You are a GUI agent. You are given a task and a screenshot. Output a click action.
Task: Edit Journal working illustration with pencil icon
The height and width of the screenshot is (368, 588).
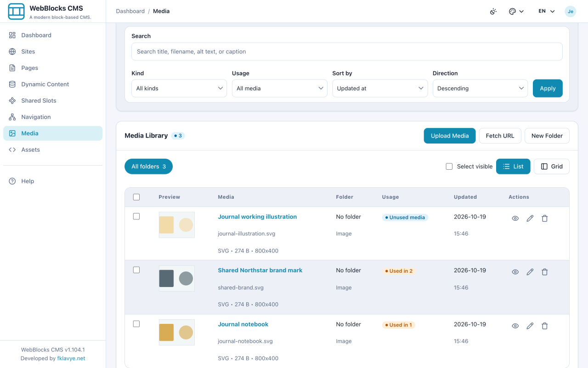530,218
